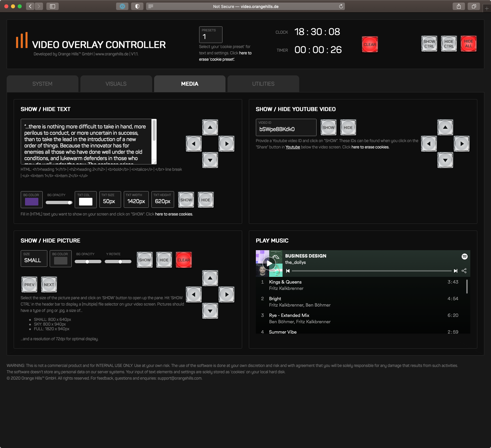Screen dimensions: 491x448
Task: Click the left arrow to move the YouTube video
Action: 429,144
